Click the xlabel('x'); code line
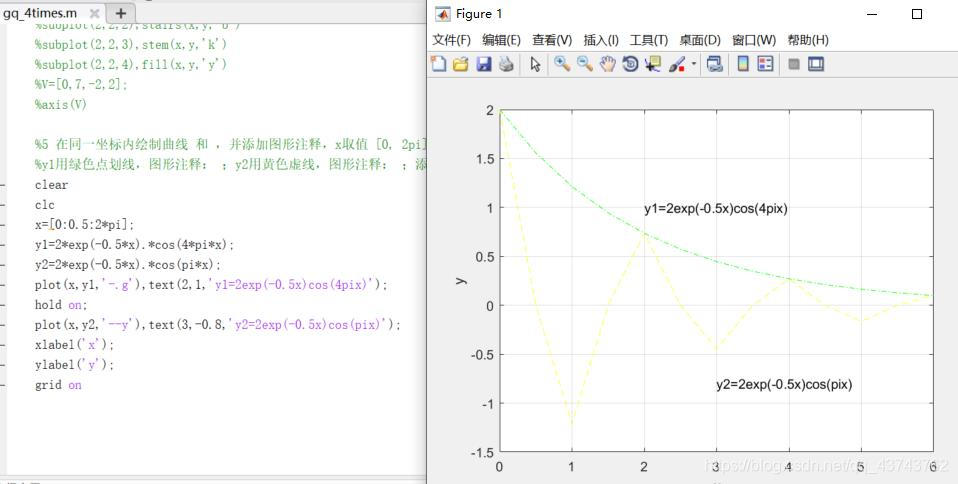The width and height of the screenshot is (958, 484). tap(75, 345)
